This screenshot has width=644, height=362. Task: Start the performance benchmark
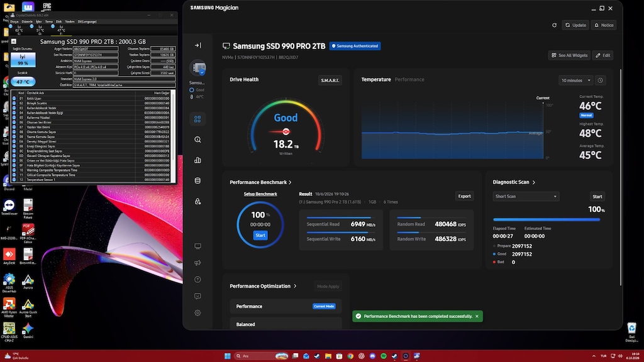click(260, 235)
